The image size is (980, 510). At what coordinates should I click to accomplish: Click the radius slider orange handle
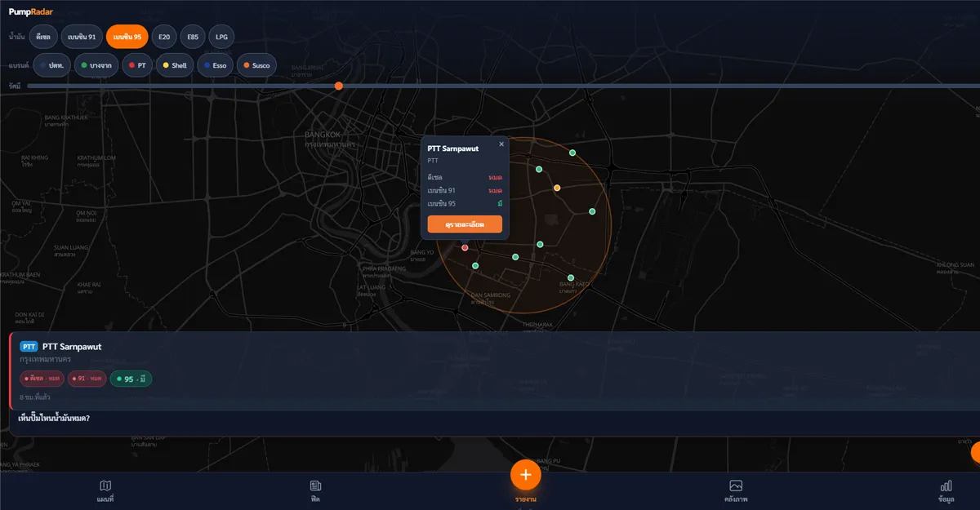[x=338, y=86]
